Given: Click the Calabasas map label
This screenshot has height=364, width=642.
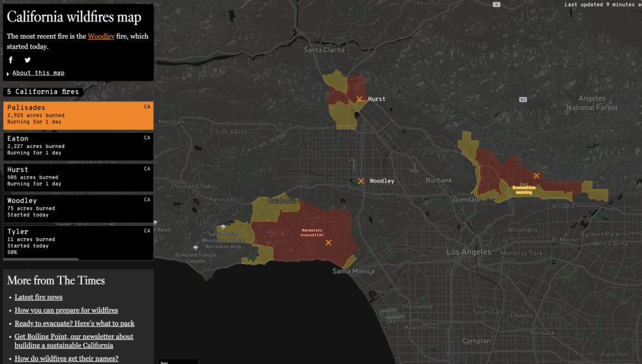Looking at the screenshot, I should pos(282,201).
